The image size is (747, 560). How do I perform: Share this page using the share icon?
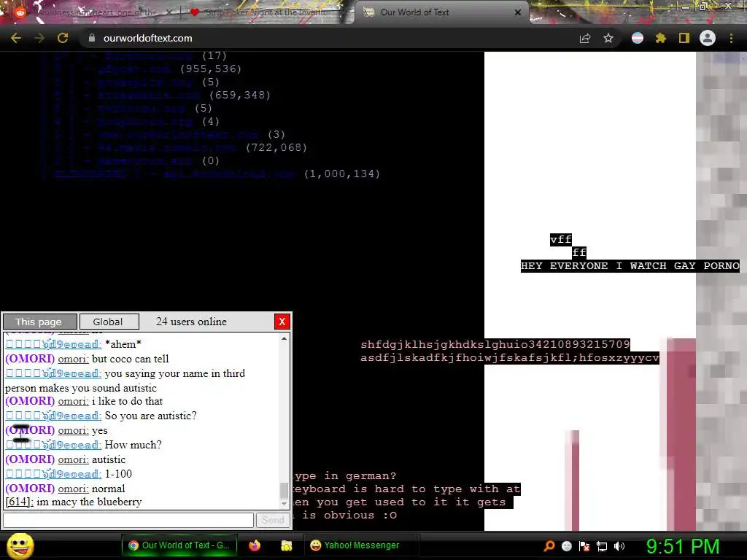[x=585, y=38]
